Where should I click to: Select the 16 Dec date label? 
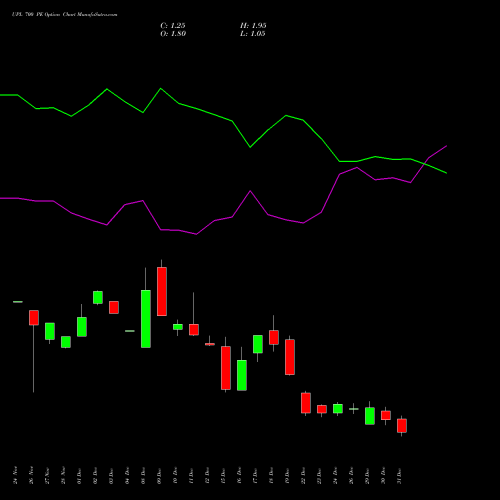coord(239,476)
